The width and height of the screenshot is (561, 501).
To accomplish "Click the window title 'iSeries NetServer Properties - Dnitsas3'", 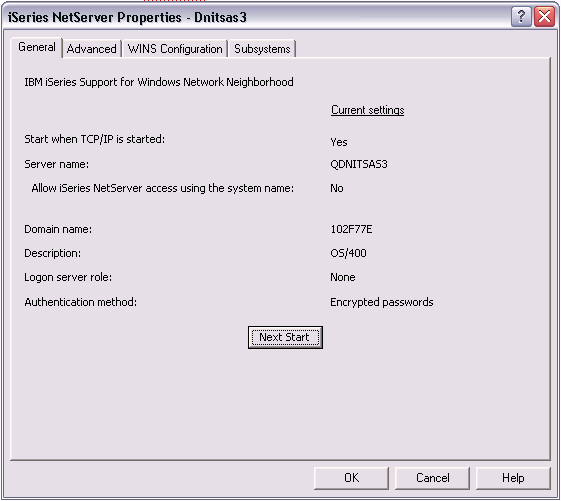I will pyautogui.click(x=127, y=17).
